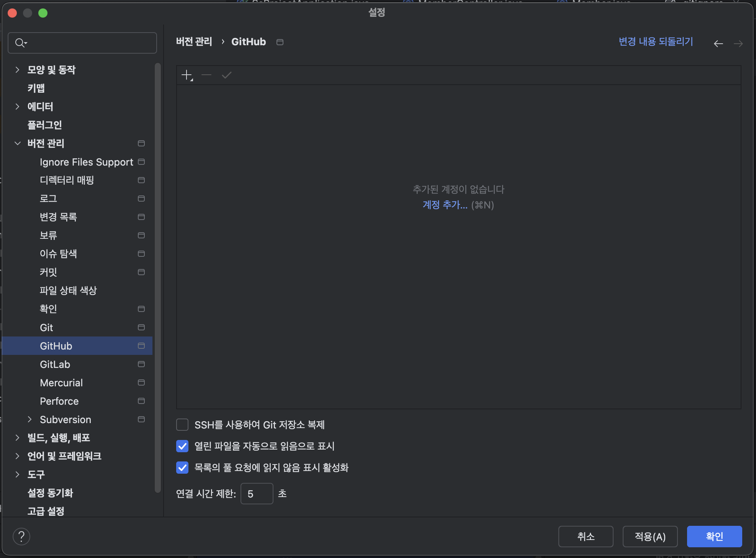Click the set default checkmark icon

pos(227,75)
